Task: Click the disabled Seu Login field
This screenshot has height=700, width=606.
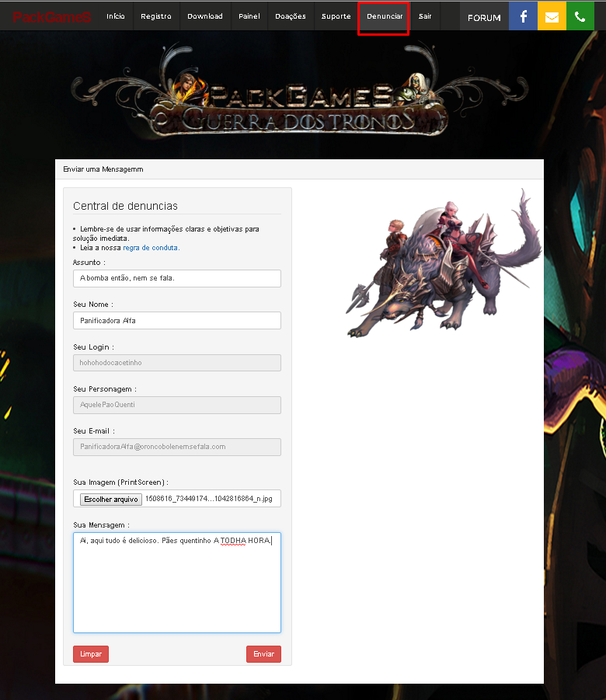Action: [x=177, y=363]
